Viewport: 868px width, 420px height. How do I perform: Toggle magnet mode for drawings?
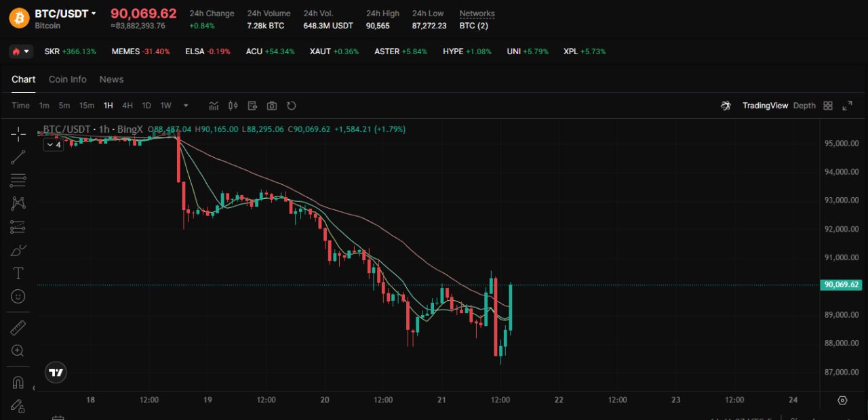point(18,383)
